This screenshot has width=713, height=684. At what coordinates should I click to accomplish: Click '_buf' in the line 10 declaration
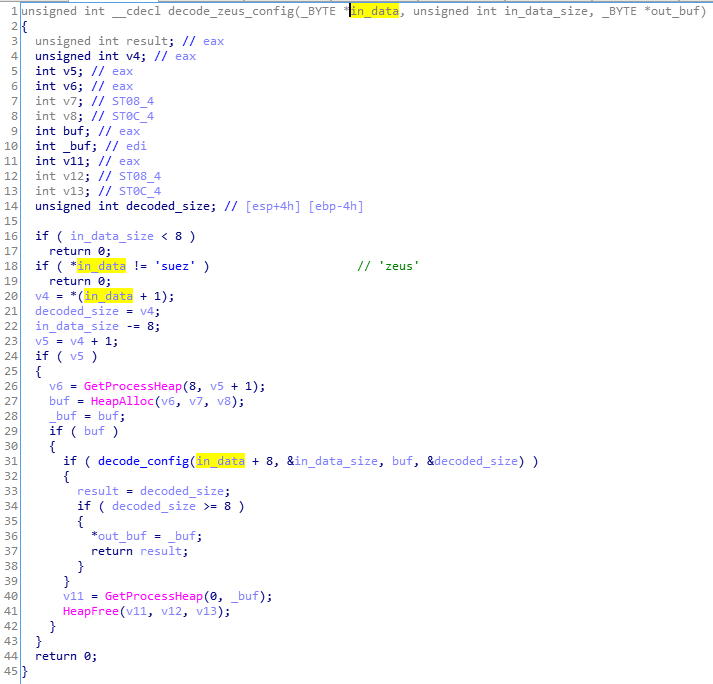pyautogui.click(x=77, y=146)
